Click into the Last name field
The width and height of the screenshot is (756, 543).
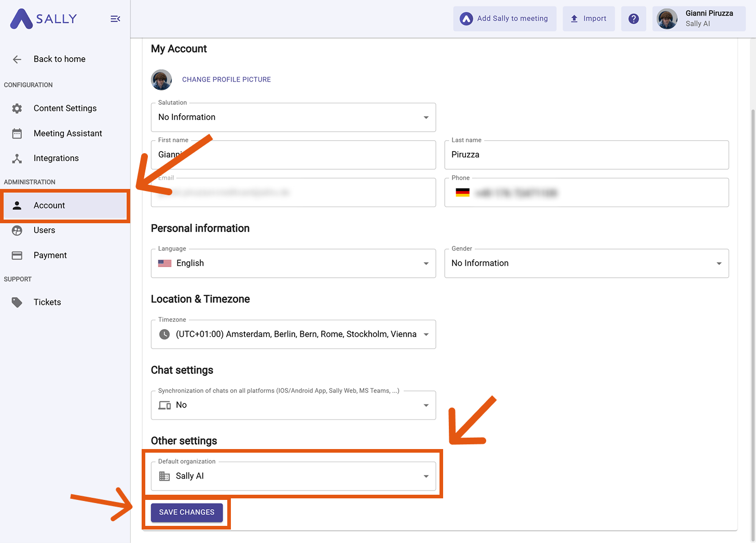(x=586, y=155)
